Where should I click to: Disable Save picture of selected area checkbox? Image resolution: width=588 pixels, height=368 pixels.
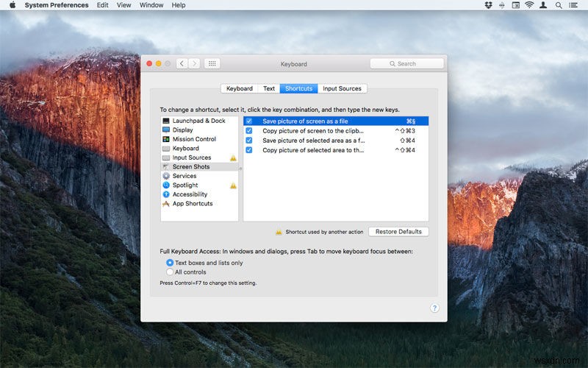[249, 140]
